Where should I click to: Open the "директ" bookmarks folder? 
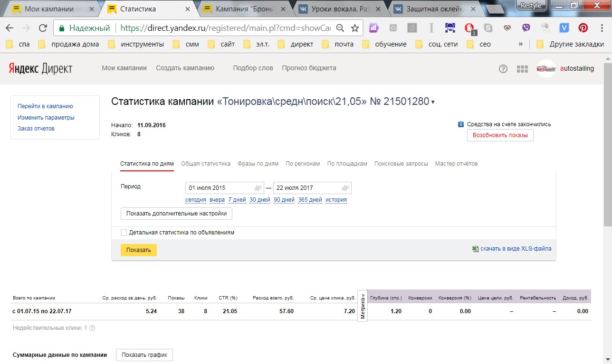[296, 44]
